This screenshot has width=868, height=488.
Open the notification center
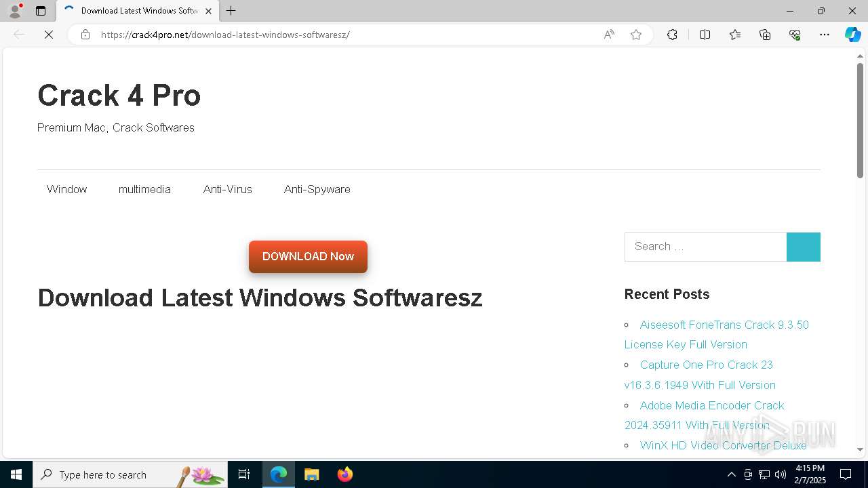846,474
